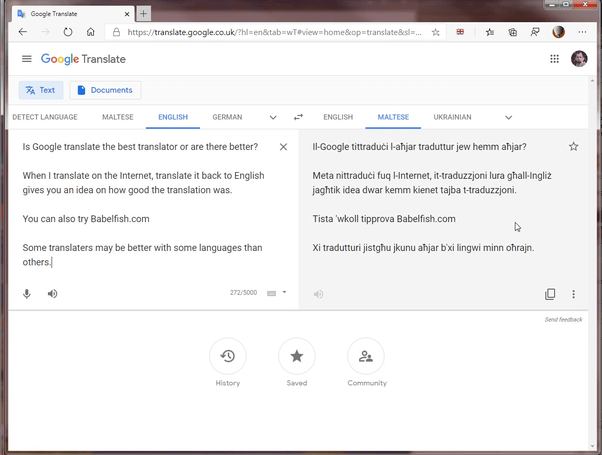Screen dimensions: 602x455
Task: Click the translated Babelfish.com line
Action: tap(384, 219)
